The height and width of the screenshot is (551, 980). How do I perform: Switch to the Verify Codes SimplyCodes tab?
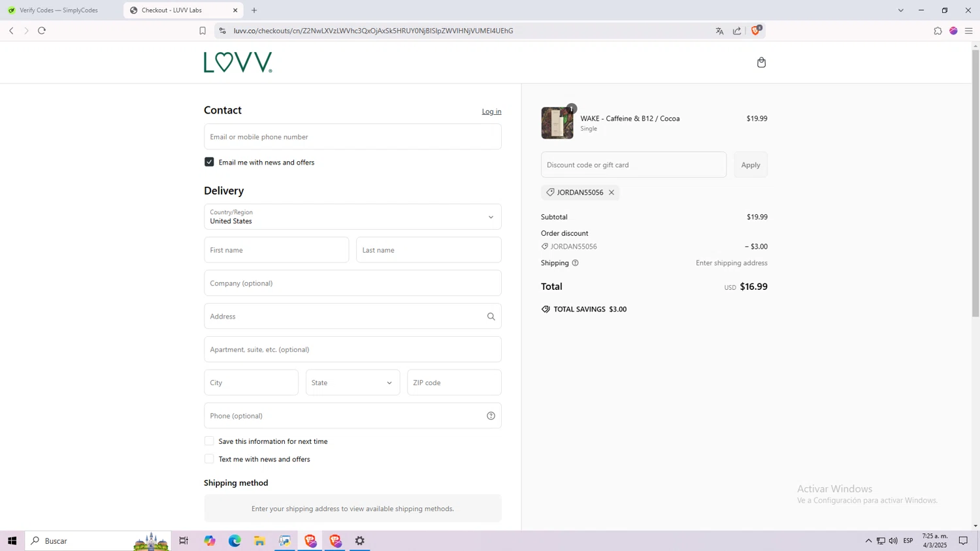click(x=59, y=10)
